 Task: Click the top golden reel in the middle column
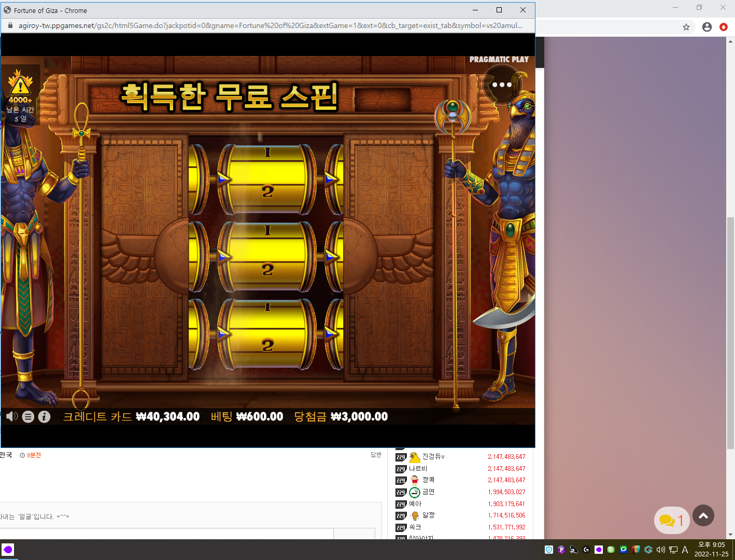(x=267, y=179)
